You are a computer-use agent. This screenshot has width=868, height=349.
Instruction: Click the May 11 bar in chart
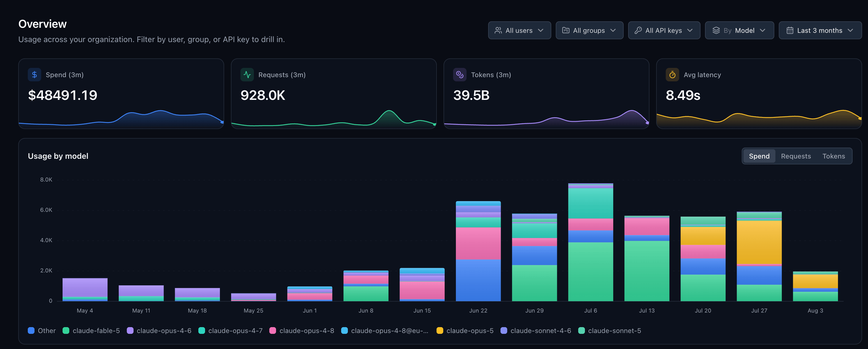141,293
